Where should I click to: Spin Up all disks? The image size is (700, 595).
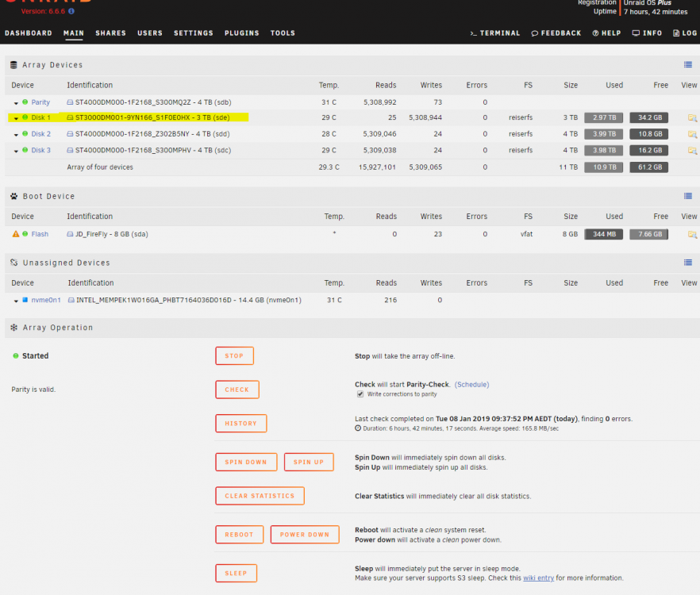click(309, 462)
